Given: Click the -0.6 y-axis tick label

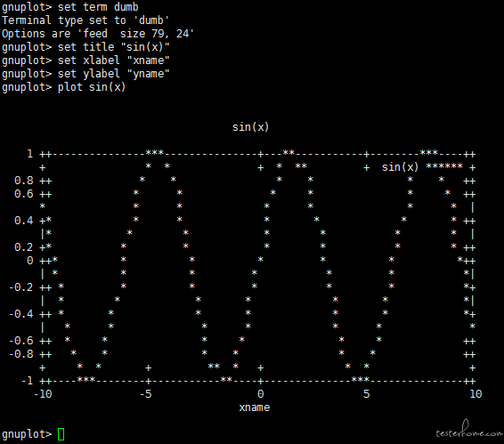Looking at the screenshot, I should 21,341.
